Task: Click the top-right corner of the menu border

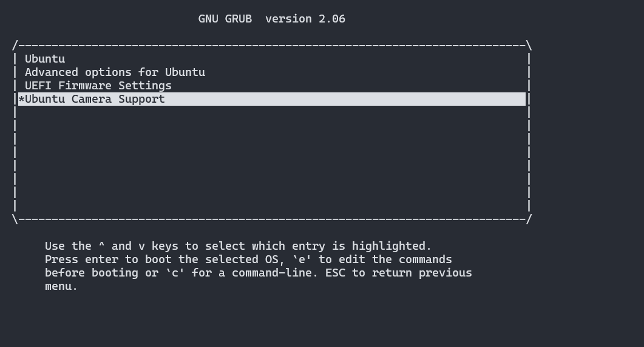Action: (x=529, y=46)
